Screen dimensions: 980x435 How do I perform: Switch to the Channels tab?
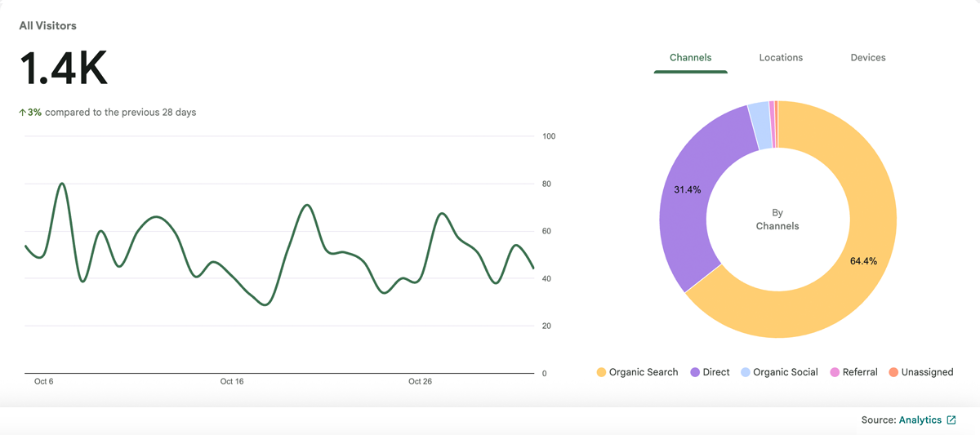click(690, 58)
